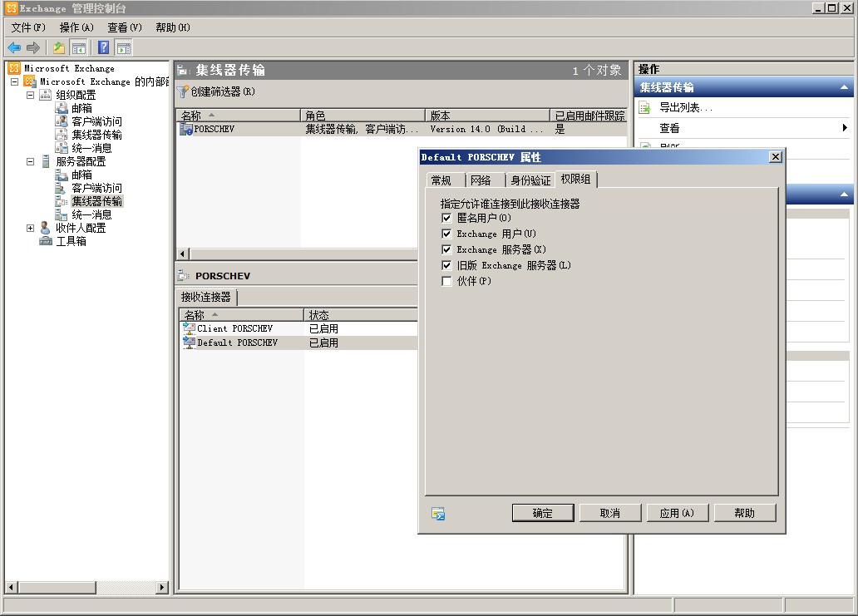Open the 帮助(H) menu

coord(173,27)
